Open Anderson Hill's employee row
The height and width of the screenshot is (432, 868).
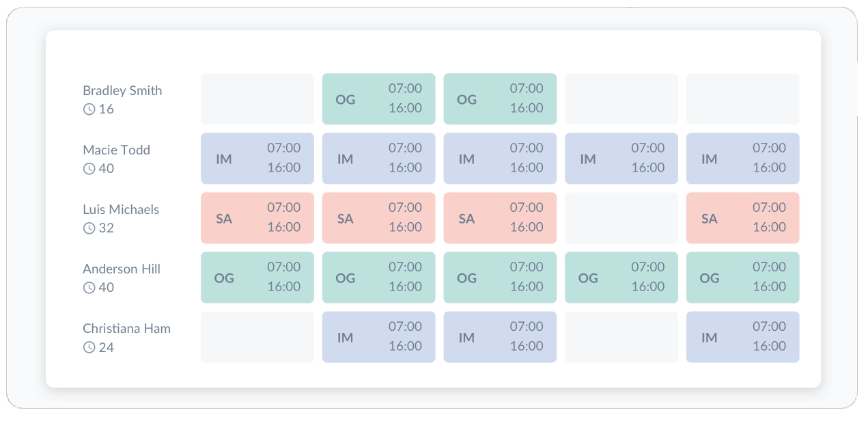point(122,269)
